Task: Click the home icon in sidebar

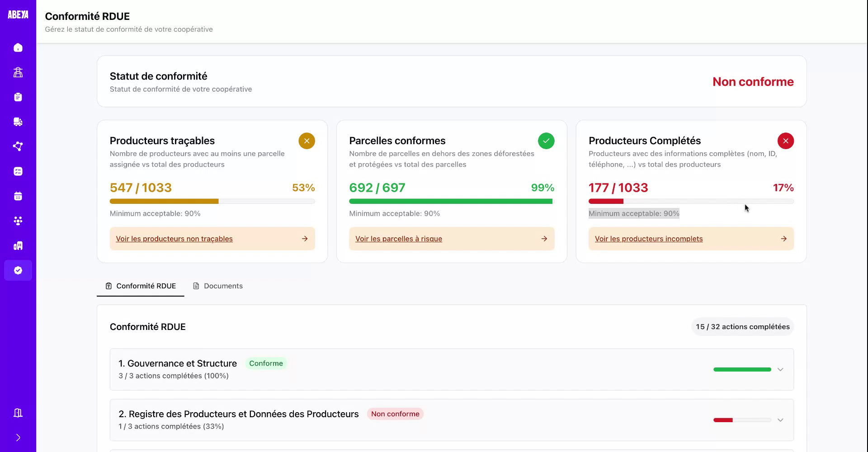Action: [x=18, y=47]
